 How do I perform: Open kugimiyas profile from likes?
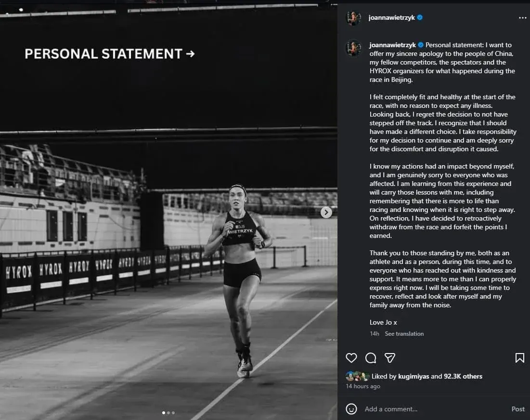click(x=414, y=376)
